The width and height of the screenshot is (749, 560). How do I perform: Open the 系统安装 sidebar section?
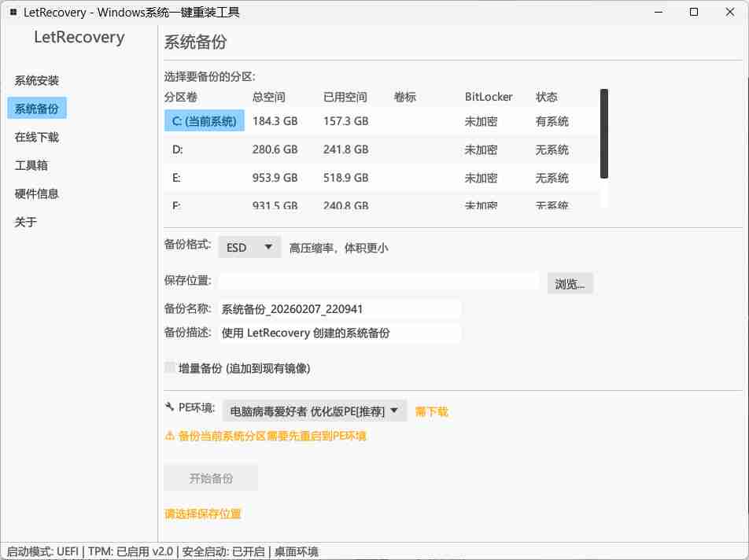click(37, 80)
